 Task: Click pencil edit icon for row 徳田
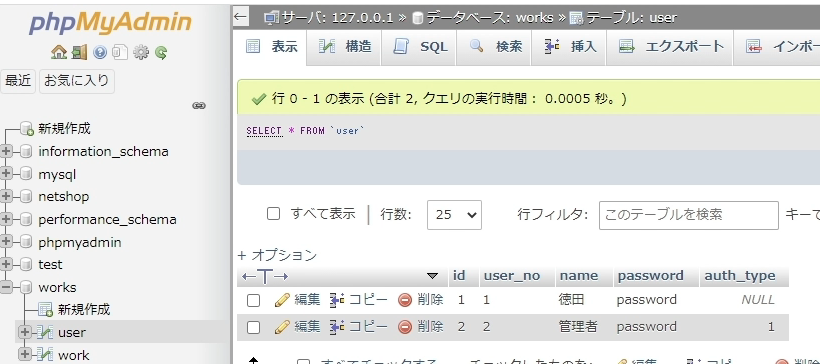coord(282,300)
